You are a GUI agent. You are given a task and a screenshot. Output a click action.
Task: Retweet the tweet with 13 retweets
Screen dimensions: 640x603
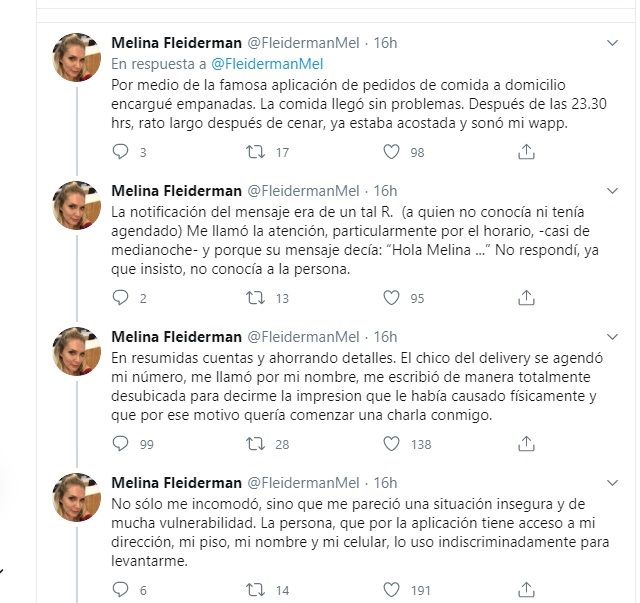(256, 297)
